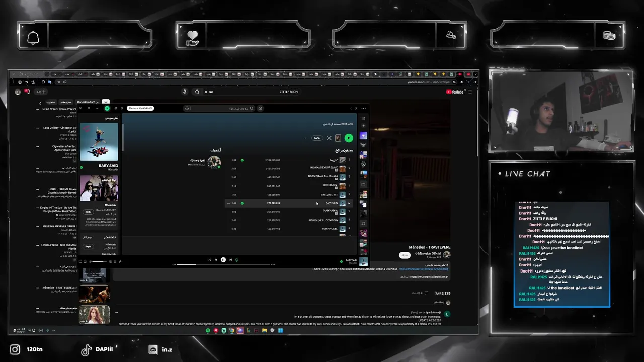This screenshot has width=644, height=362.
Task: Clear the YouTube search box with X
Action: tap(205, 92)
